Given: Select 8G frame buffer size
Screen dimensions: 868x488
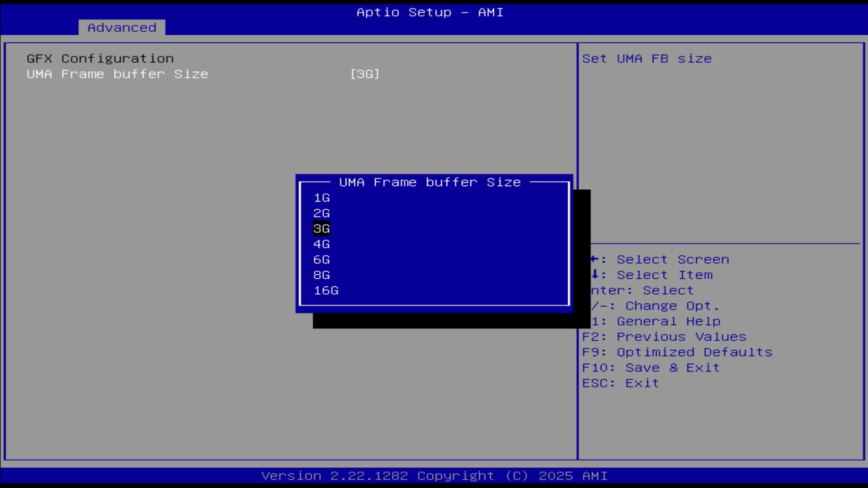Looking at the screenshot, I should (321, 275).
